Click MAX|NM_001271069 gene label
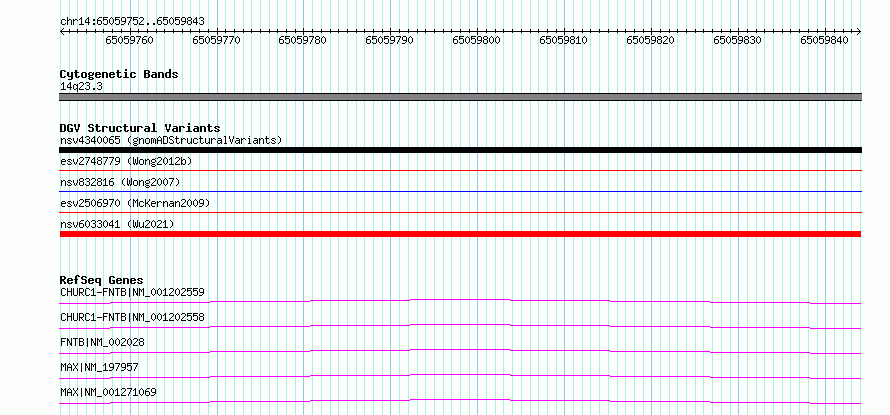Viewport: 890px width, 415px height. [x=108, y=392]
